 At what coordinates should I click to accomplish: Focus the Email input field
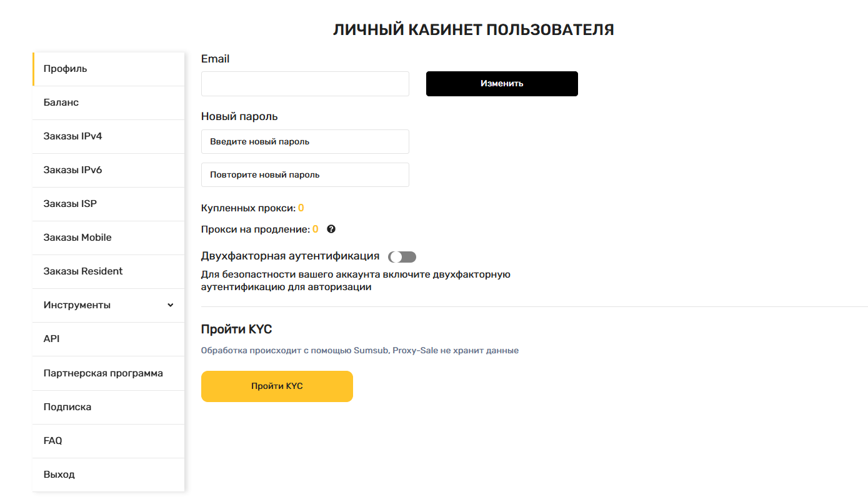(x=305, y=84)
